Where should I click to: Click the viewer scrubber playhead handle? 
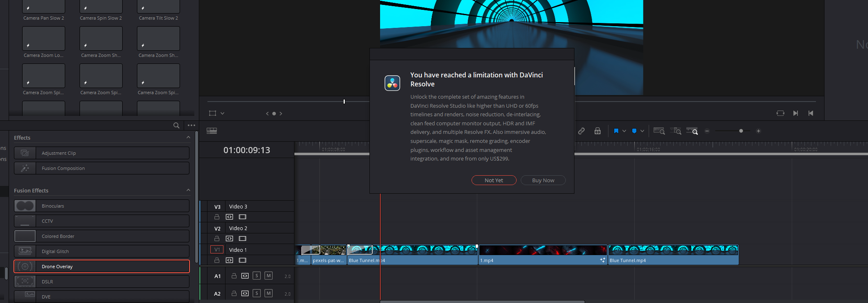pos(344,102)
